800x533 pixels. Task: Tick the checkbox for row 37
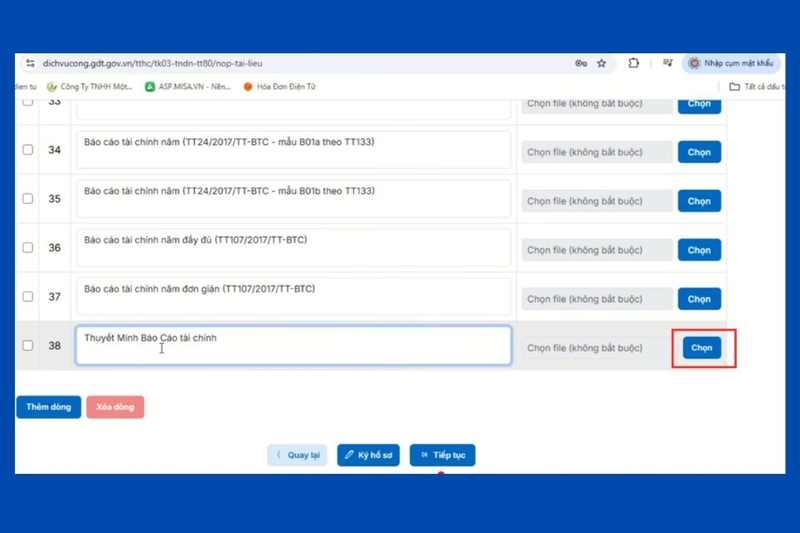coord(28,296)
